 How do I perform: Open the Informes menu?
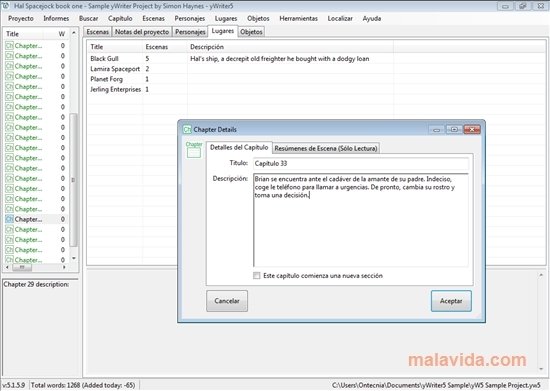tap(56, 19)
